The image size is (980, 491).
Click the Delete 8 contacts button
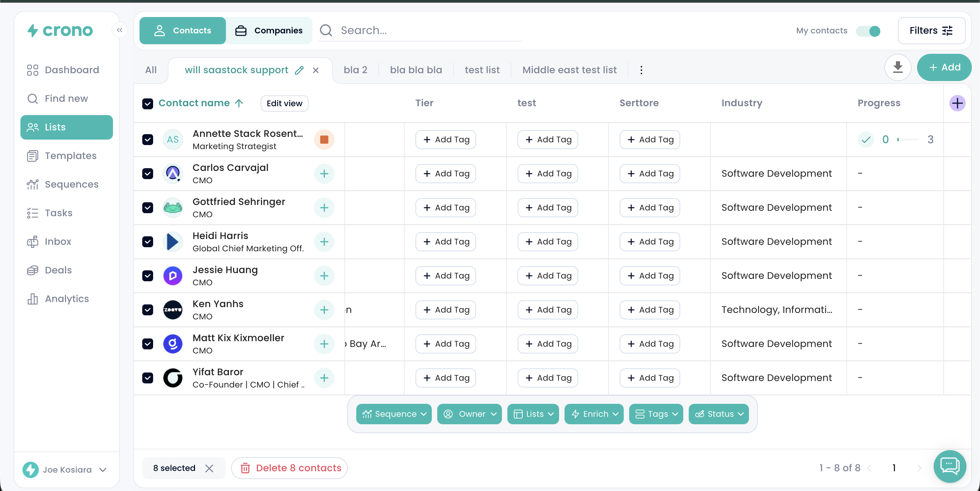coord(290,468)
